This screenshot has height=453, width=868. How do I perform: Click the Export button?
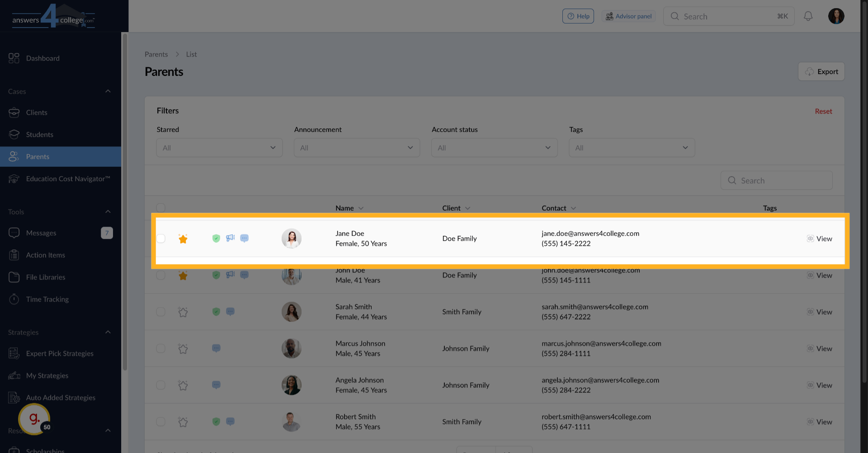[821, 72]
